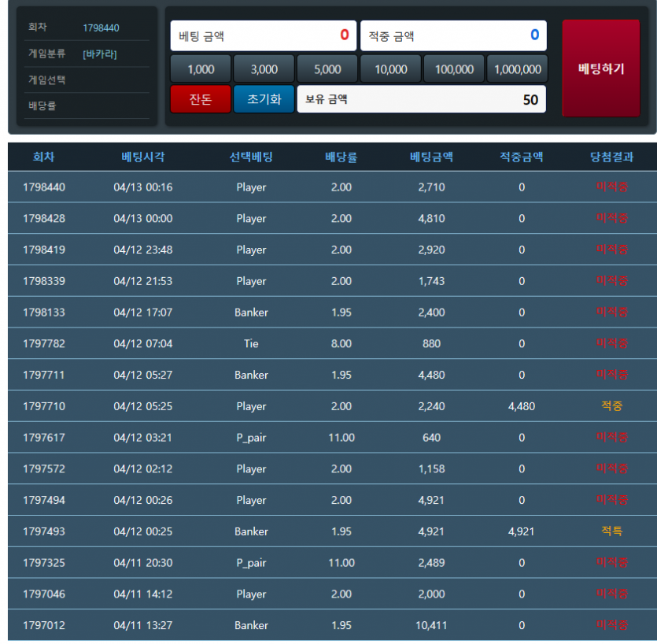Screen dimensions: 657x644
Task: Click bet amount 4,810
Action: click(431, 218)
